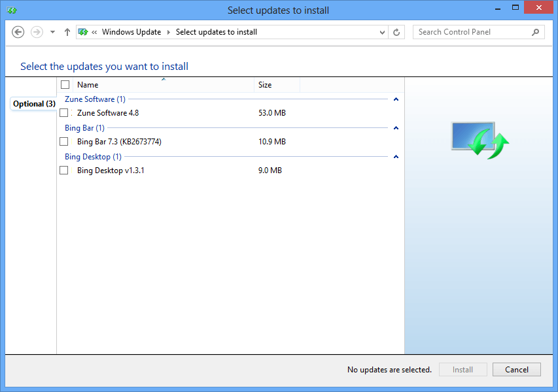Toggle the select-all checkbox in header

(x=65, y=85)
